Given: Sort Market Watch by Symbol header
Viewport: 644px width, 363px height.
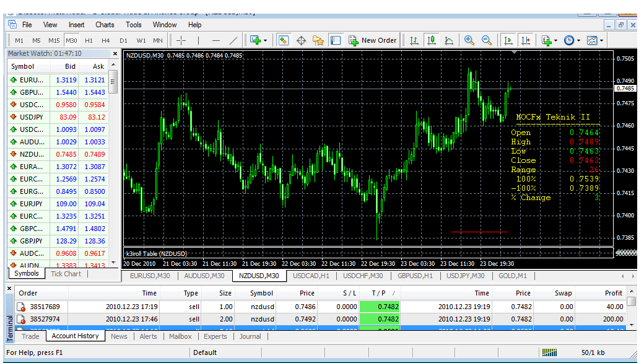Looking at the screenshot, I should 28,66.
